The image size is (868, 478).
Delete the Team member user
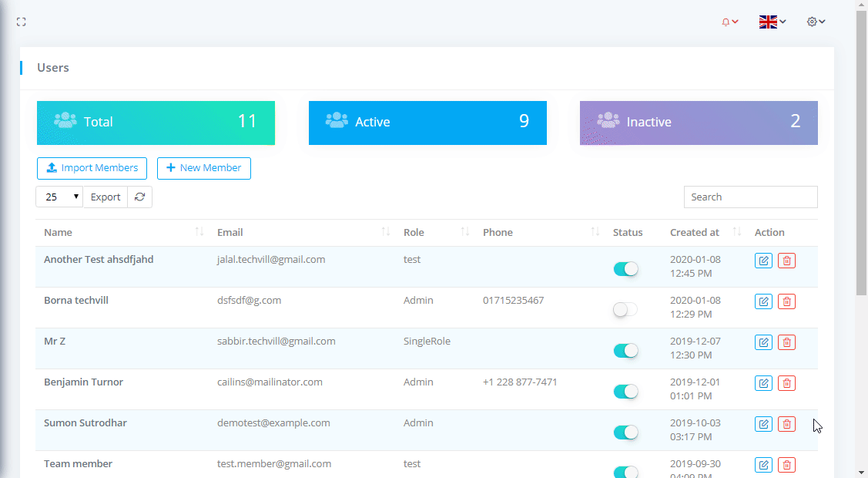pyautogui.click(x=786, y=465)
